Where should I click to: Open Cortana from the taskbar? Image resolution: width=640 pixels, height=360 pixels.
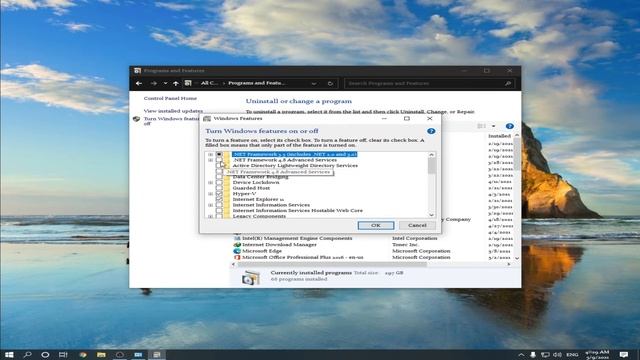pyautogui.click(x=45, y=355)
